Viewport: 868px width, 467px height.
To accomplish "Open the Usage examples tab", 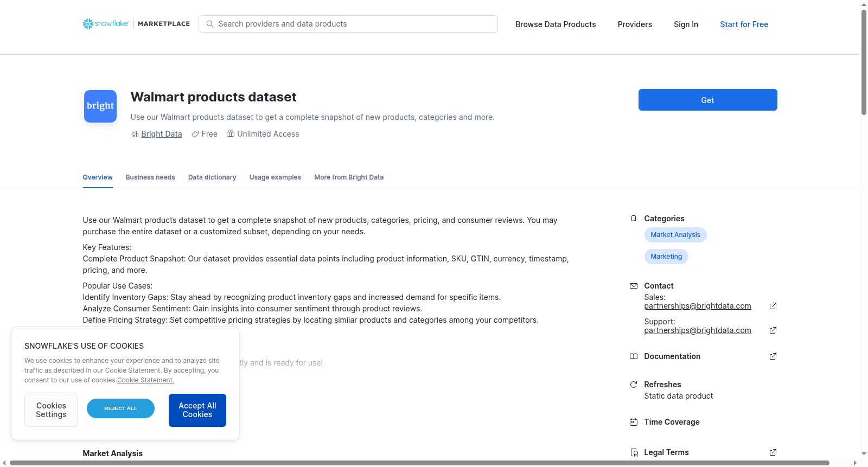I will (x=275, y=177).
